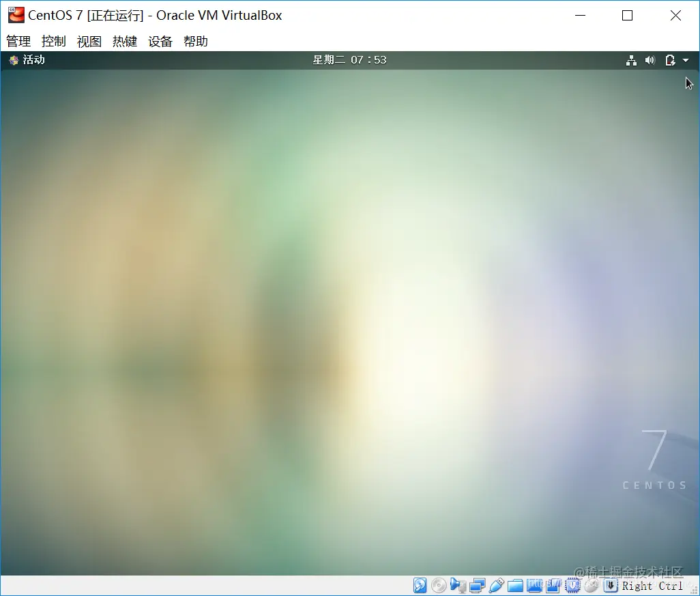Click the shared folders status icon
The height and width of the screenshot is (596, 700).
click(515, 585)
